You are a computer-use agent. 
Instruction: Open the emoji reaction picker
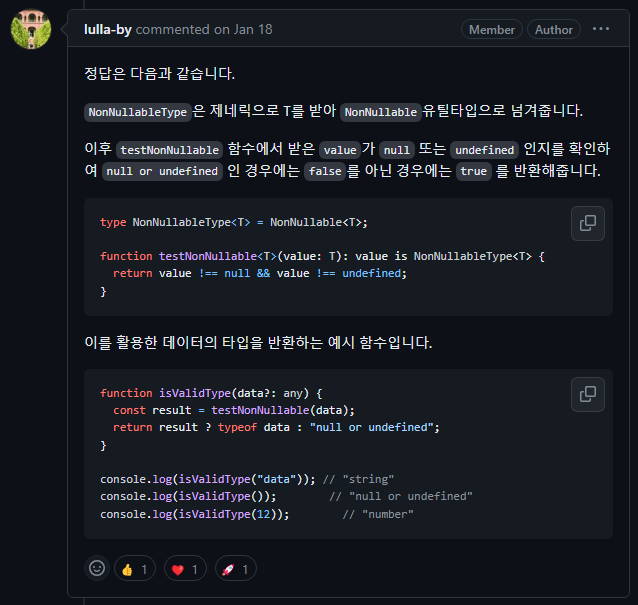(x=97, y=568)
